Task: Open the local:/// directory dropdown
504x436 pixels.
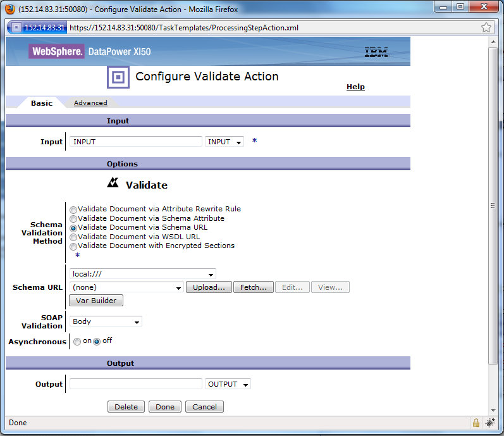Action: [x=143, y=274]
